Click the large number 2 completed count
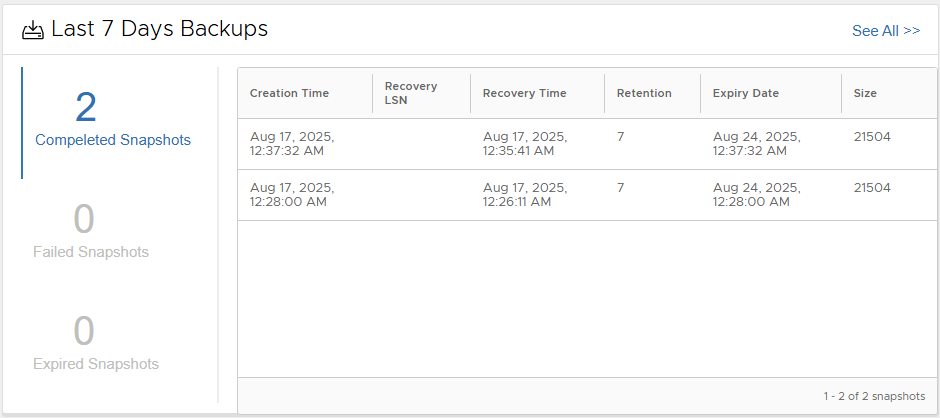The width and height of the screenshot is (940, 418). tap(86, 107)
